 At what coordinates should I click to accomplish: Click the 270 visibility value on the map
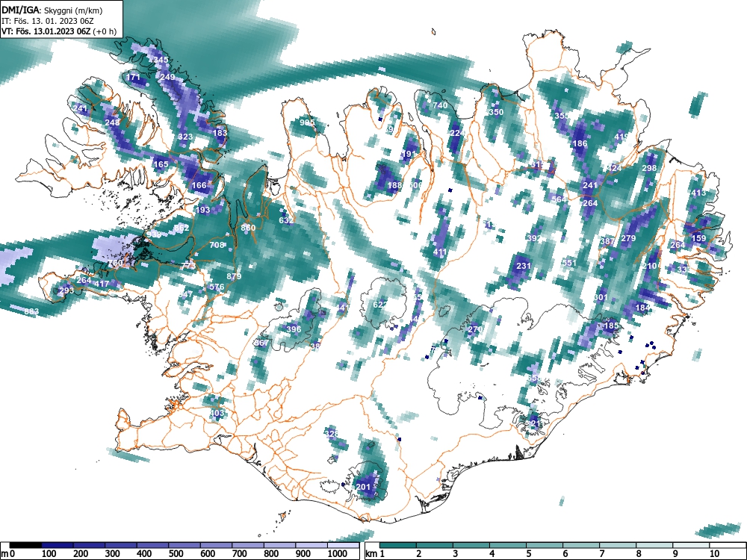(x=475, y=329)
